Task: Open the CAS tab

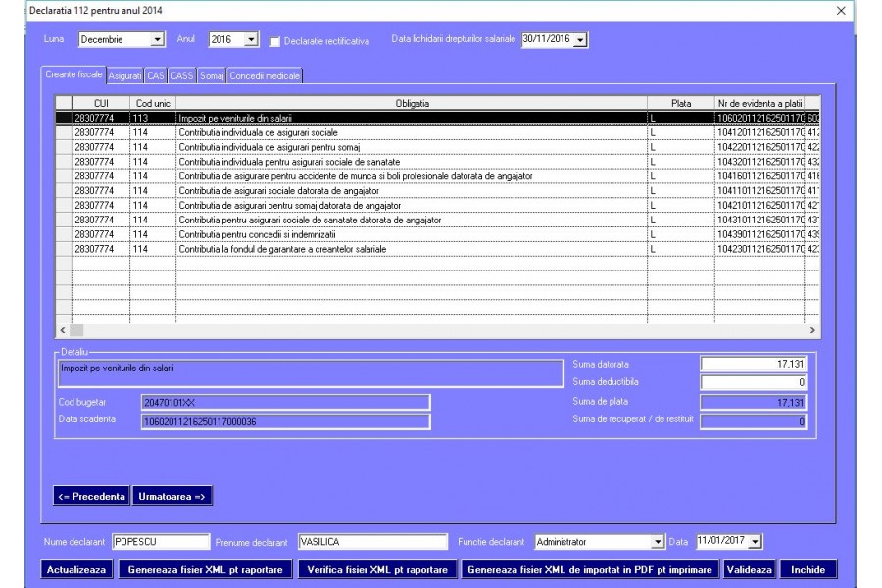Action: coord(156,76)
